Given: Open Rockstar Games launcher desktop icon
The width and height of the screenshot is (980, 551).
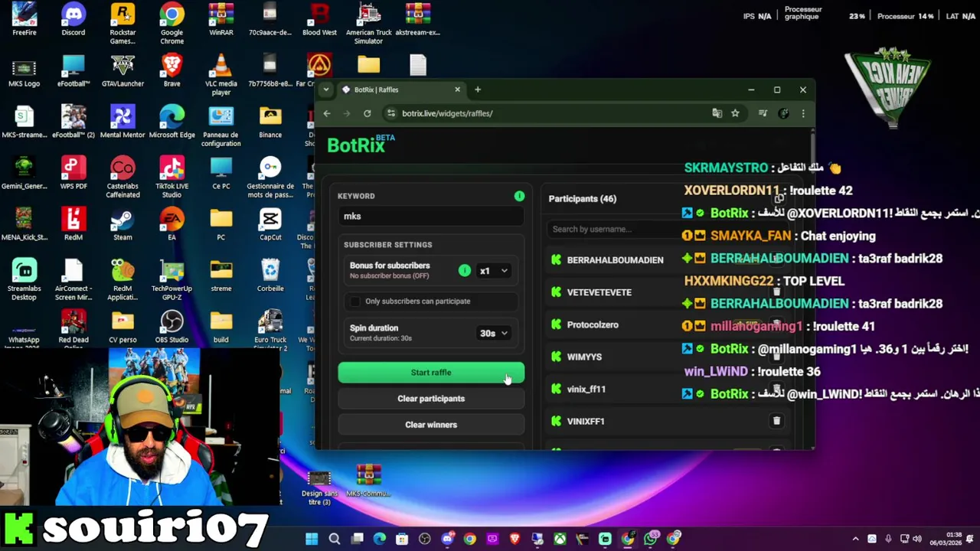Looking at the screenshot, I should point(122,23).
